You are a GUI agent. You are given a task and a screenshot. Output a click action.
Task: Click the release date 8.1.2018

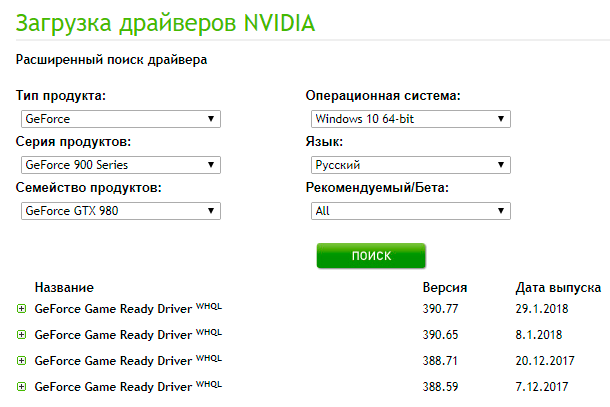(x=539, y=335)
